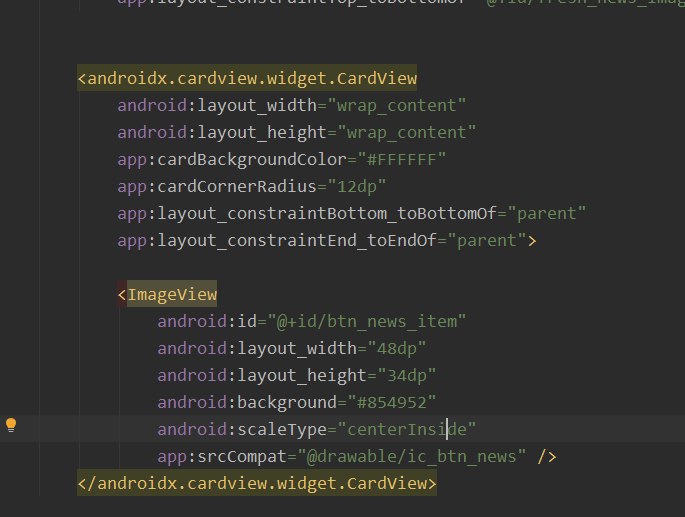The image size is (685, 517).
Task: Click the "centerInside" scaleType value
Action: click(x=407, y=430)
